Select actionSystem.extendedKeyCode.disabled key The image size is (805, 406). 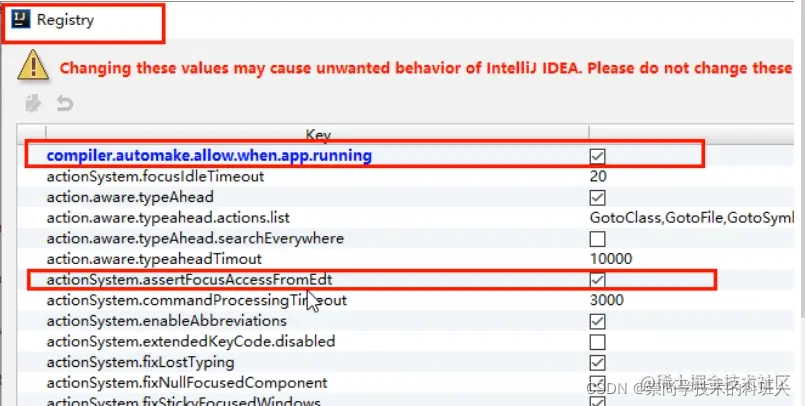click(190, 342)
